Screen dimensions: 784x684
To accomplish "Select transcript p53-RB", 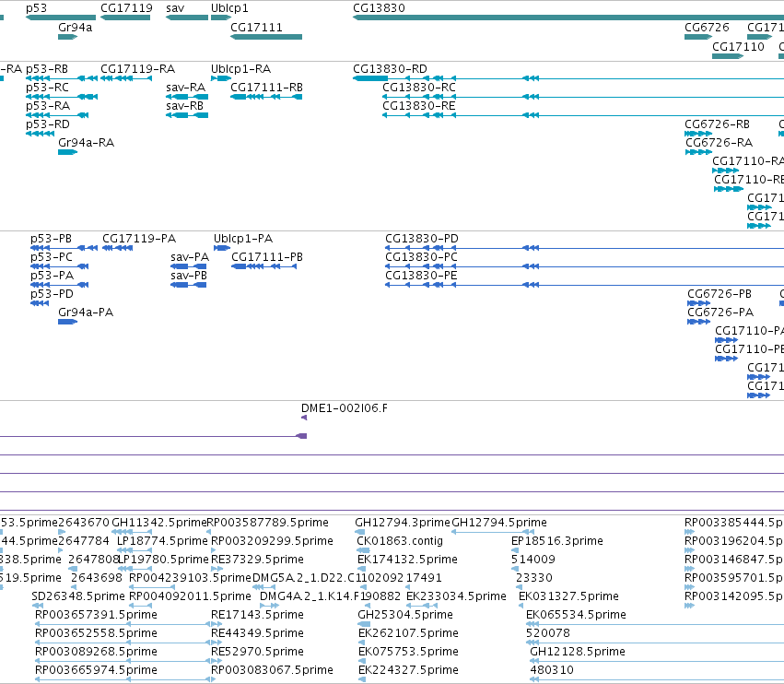I will 47,68.
